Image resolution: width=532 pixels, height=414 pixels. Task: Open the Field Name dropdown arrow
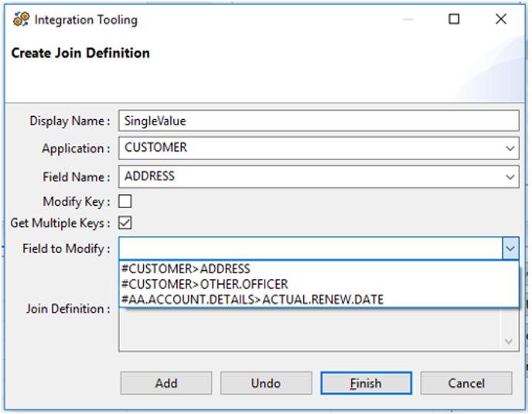pos(510,176)
